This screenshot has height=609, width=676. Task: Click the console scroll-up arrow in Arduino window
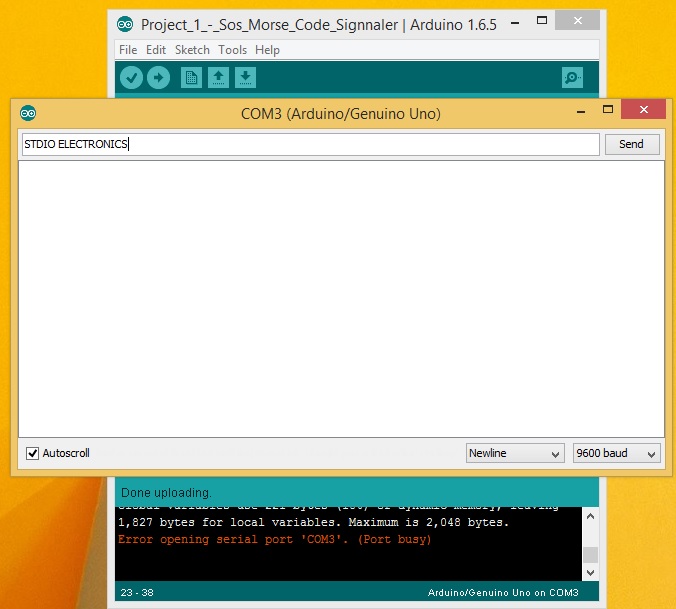pos(590,516)
